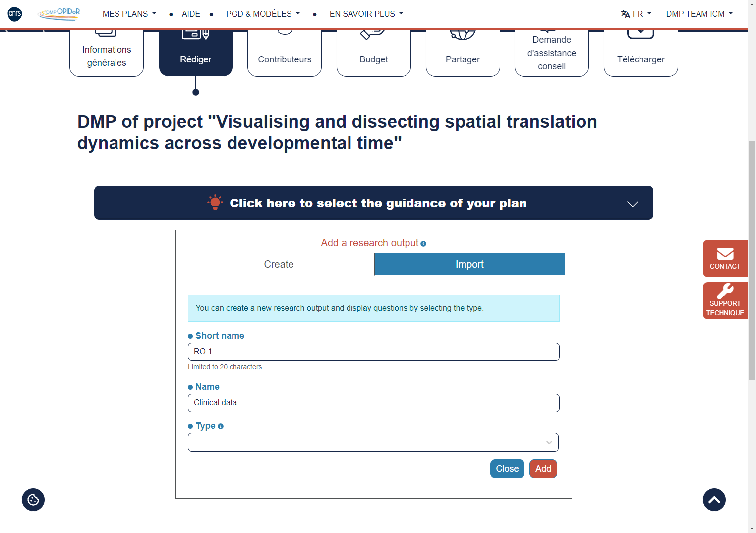
Task: Open the AIDE menu item
Action: click(191, 14)
